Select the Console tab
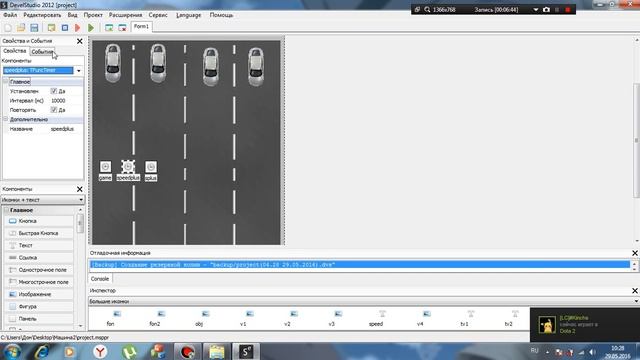Image resolution: width=640 pixels, height=360 pixels. (100, 279)
